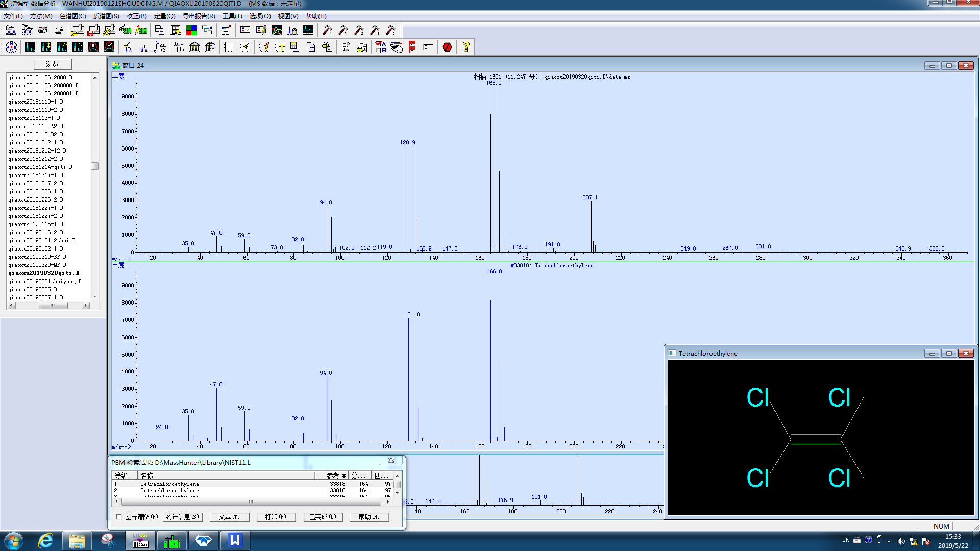Screen dimensions: 980x551
Task: Open the 色谱图(C) menu
Action: click(x=72, y=16)
